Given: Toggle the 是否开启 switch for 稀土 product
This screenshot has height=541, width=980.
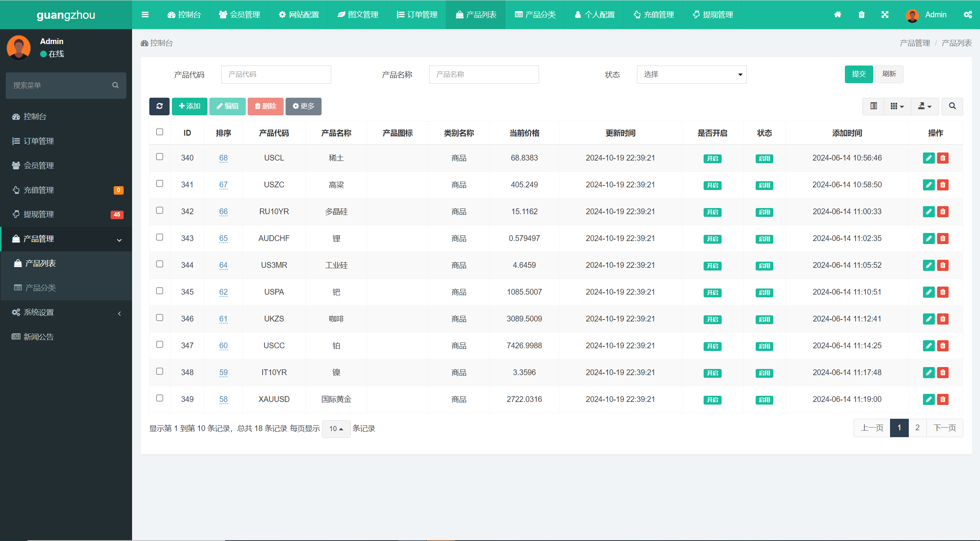Looking at the screenshot, I should [x=712, y=158].
